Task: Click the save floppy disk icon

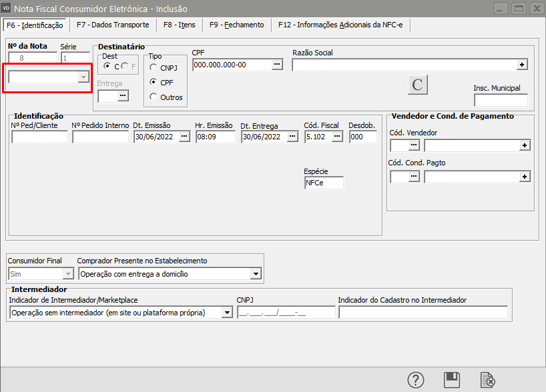Action: click(x=452, y=380)
